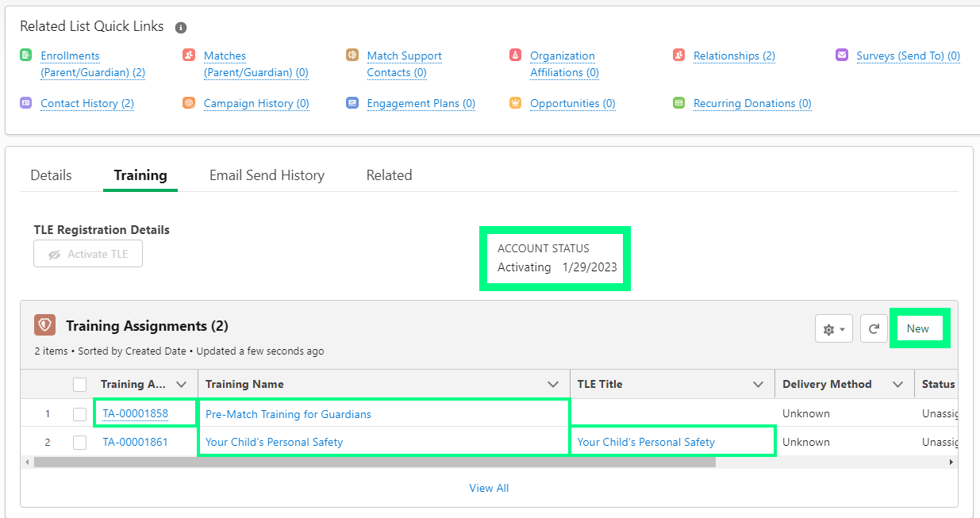980x518 pixels.
Task: Click the info icon beside Related List Quick Links
Action: [x=180, y=27]
